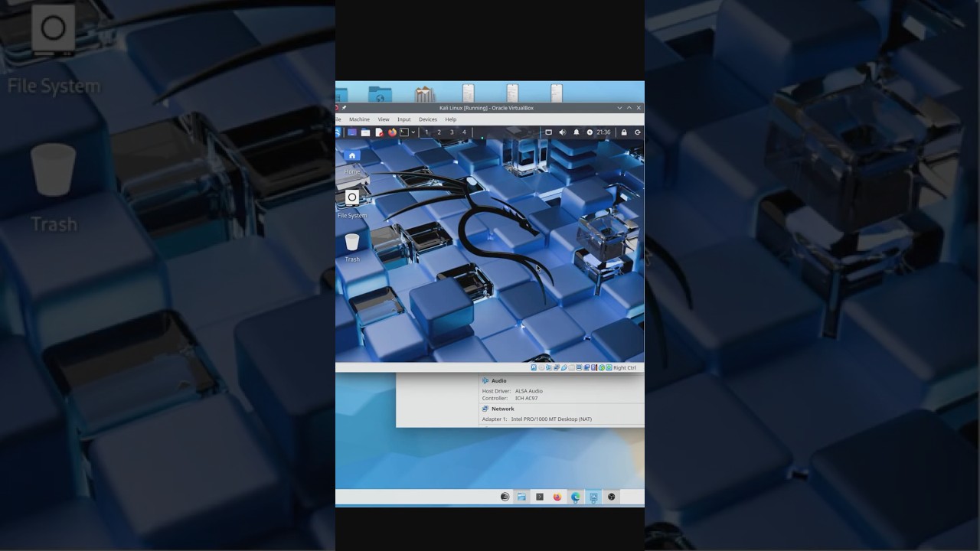The height and width of the screenshot is (551, 980).
Task: Click the volume speaker icon in Kali panel
Action: tap(563, 132)
